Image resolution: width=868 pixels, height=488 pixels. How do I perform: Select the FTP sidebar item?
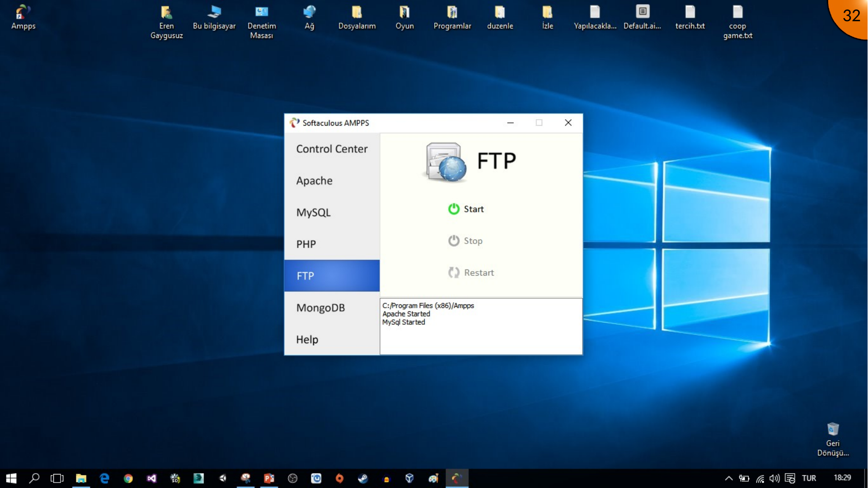tap(332, 276)
